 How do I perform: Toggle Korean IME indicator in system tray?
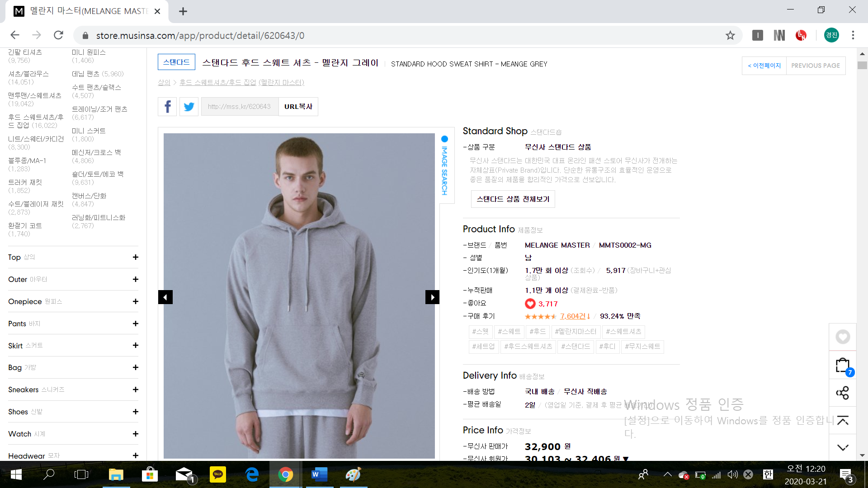coord(768,474)
